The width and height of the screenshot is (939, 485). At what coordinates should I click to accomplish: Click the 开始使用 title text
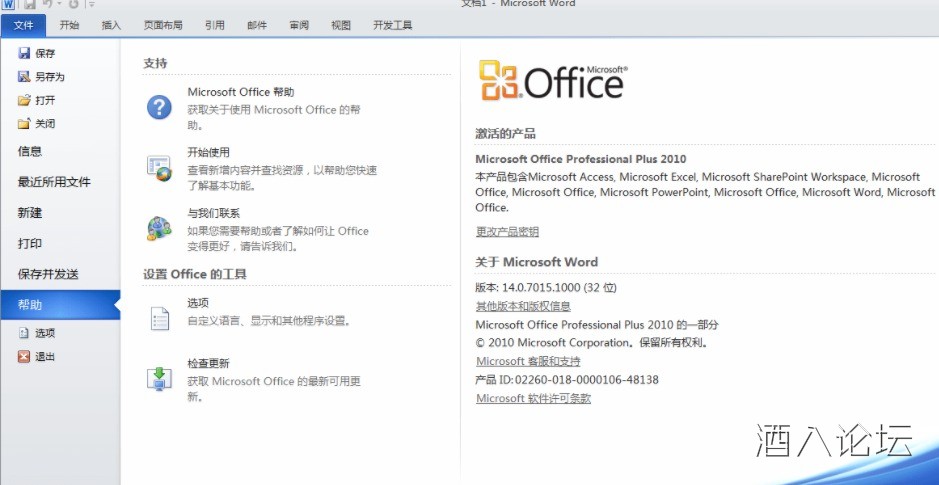[x=208, y=153]
